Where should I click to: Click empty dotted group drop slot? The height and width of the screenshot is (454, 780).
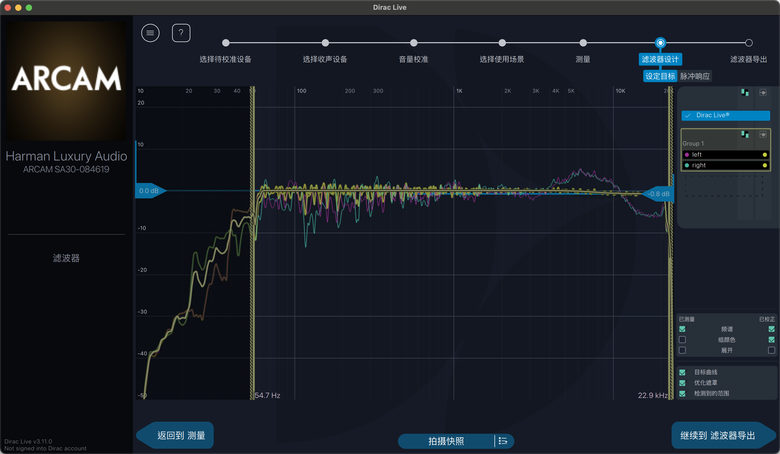(x=726, y=185)
